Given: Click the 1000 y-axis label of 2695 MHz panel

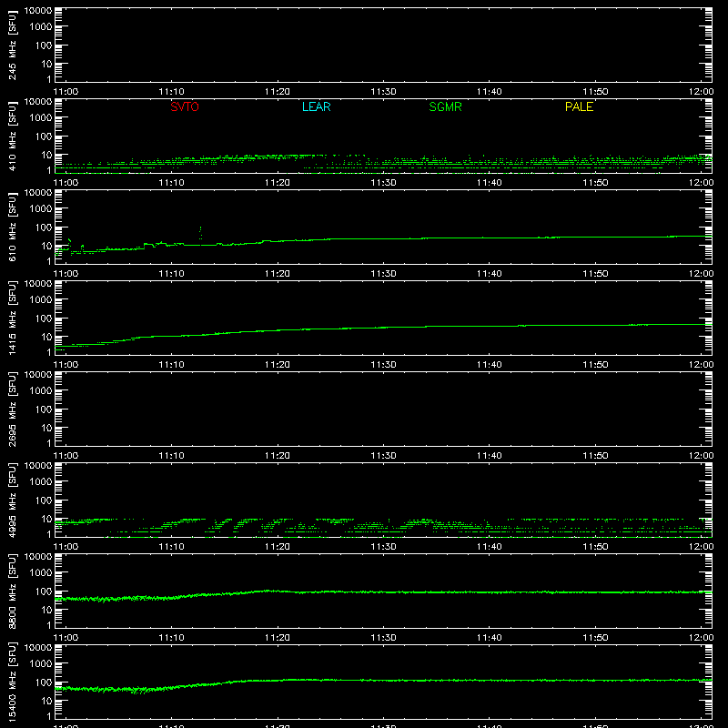Looking at the screenshot, I should [x=41, y=391].
